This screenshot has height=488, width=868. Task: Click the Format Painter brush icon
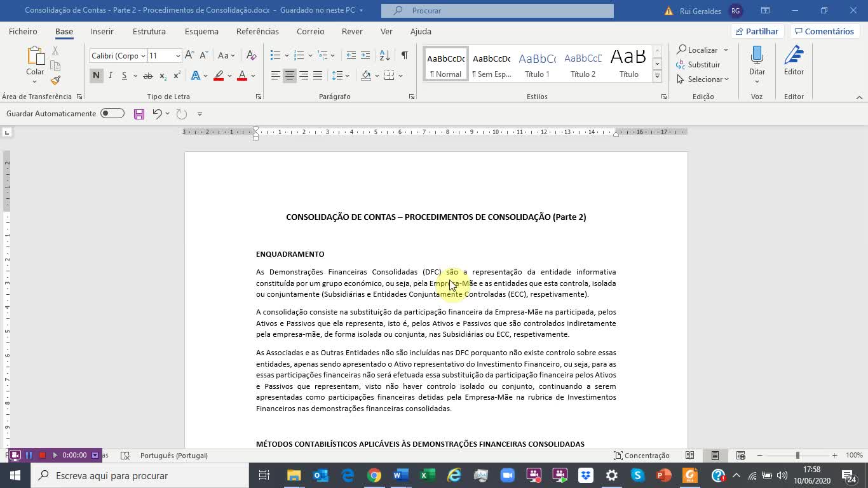[x=55, y=81]
